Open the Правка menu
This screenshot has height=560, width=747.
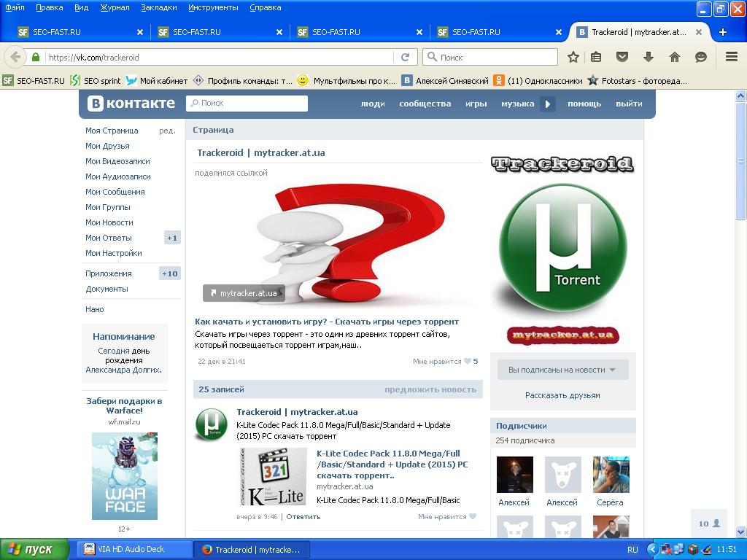point(49,7)
